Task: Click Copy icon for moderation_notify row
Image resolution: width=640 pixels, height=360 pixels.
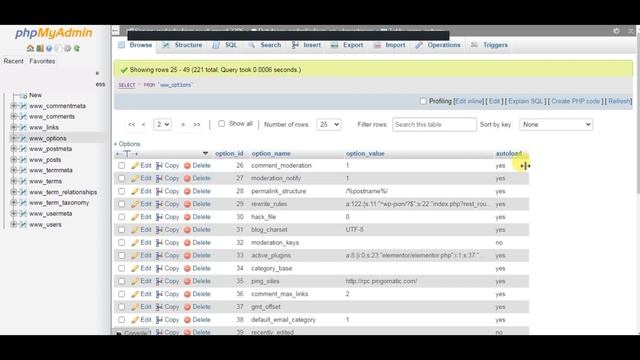Action: (159, 178)
